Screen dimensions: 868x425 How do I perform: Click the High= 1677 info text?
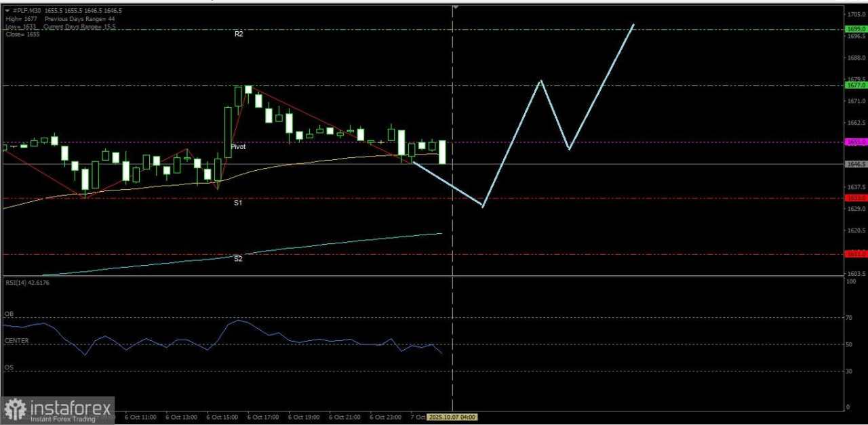click(x=20, y=19)
